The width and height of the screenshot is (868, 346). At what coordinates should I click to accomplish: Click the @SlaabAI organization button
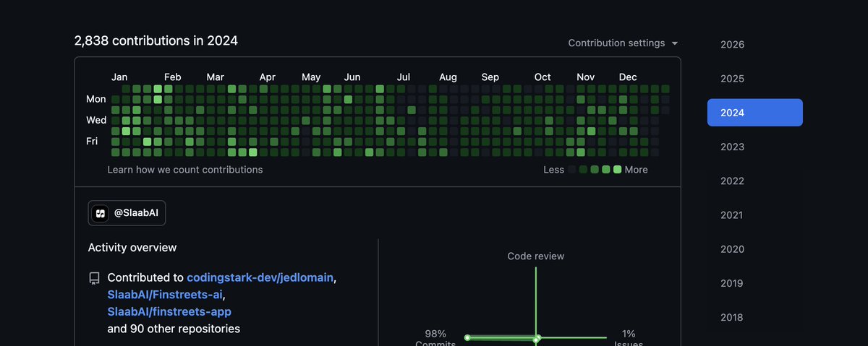(127, 213)
